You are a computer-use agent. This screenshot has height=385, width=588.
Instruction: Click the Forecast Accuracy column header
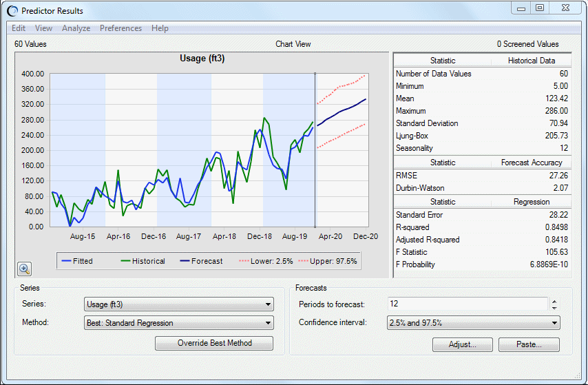coord(532,163)
